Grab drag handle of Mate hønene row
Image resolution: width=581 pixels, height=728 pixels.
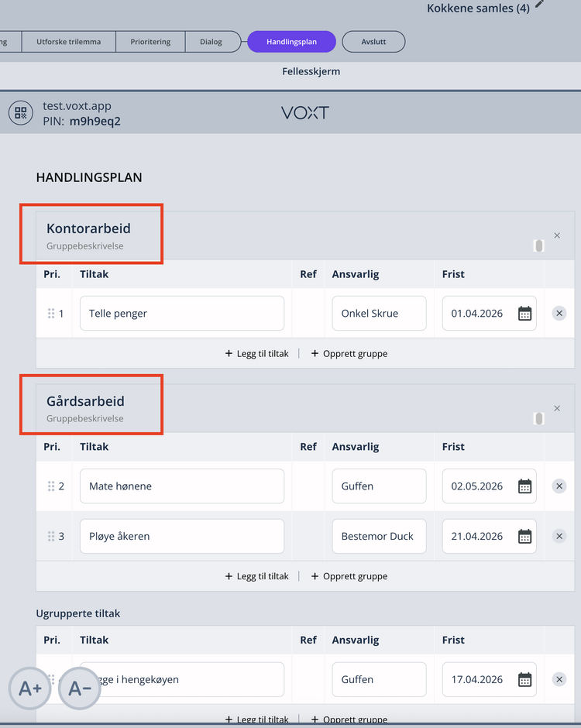click(51, 486)
